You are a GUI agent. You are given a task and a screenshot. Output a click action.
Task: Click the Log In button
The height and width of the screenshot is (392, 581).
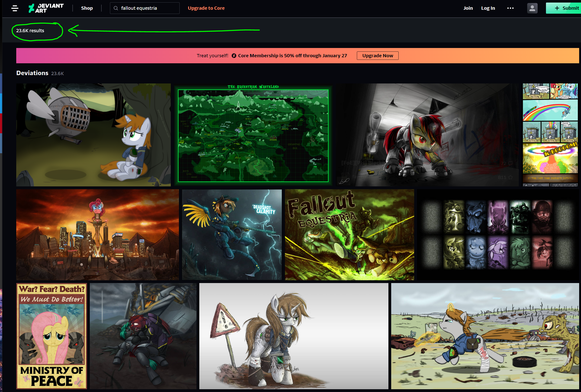click(x=488, y=8)
